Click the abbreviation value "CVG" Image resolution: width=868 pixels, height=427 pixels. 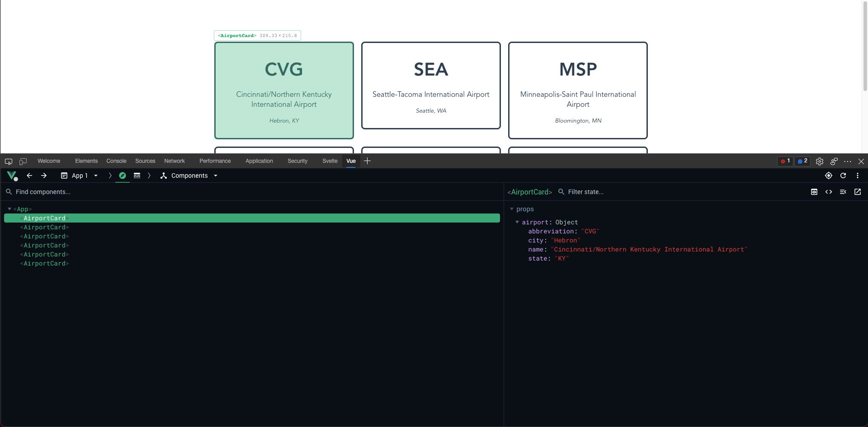[x=590, y=231]
